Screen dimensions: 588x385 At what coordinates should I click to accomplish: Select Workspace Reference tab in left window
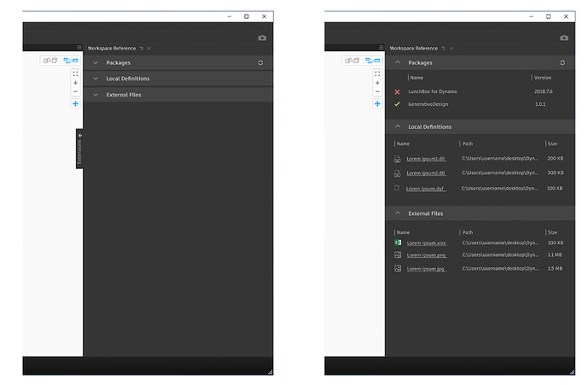pyautogui.click(x=112, y=49)
